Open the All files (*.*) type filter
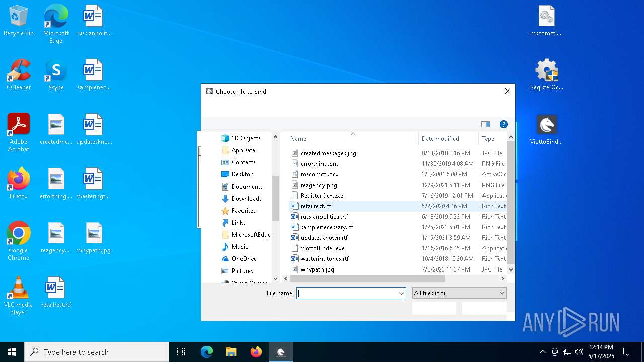This screenshot has width=644, height=362. tap(459, 293)
